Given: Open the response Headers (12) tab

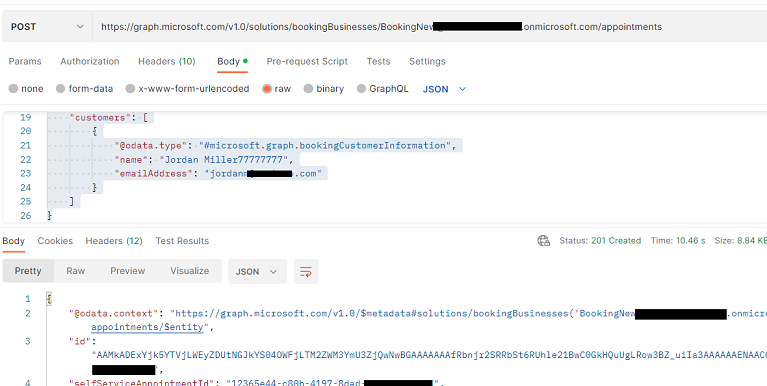Looking at the screenshot, I should tap(114, 241).
